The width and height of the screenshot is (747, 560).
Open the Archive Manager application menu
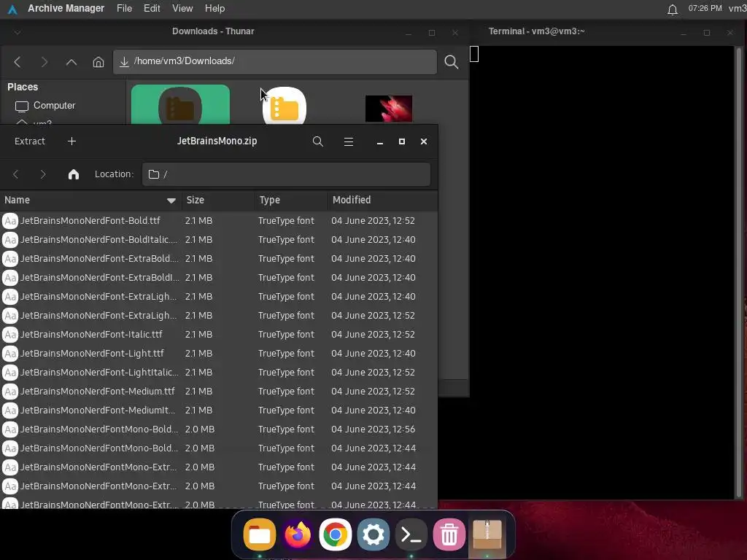(x=66, y=9)
